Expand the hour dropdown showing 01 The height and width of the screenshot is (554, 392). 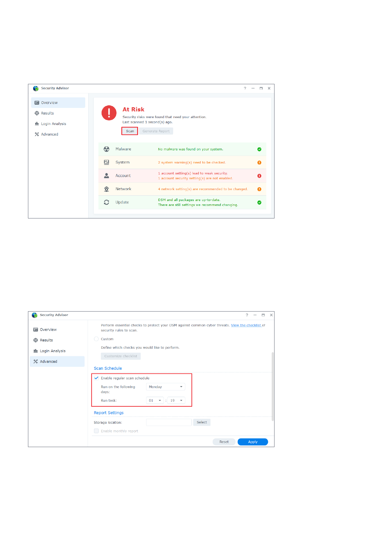click(x=155, y=400)
